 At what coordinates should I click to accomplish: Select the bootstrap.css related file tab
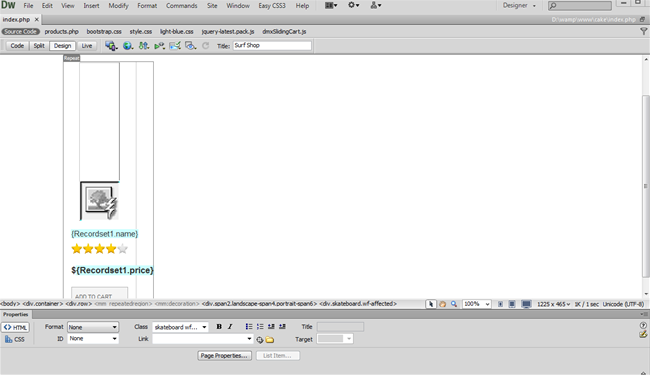click(x=104, y=31)
